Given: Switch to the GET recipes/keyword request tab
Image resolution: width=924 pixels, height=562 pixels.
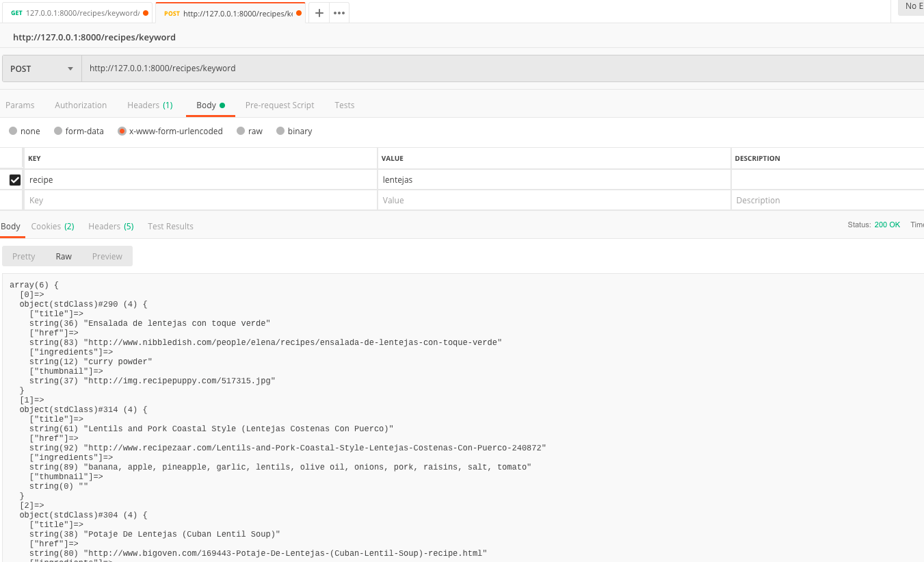Looking at the screenshot, I should click(77, 13).
